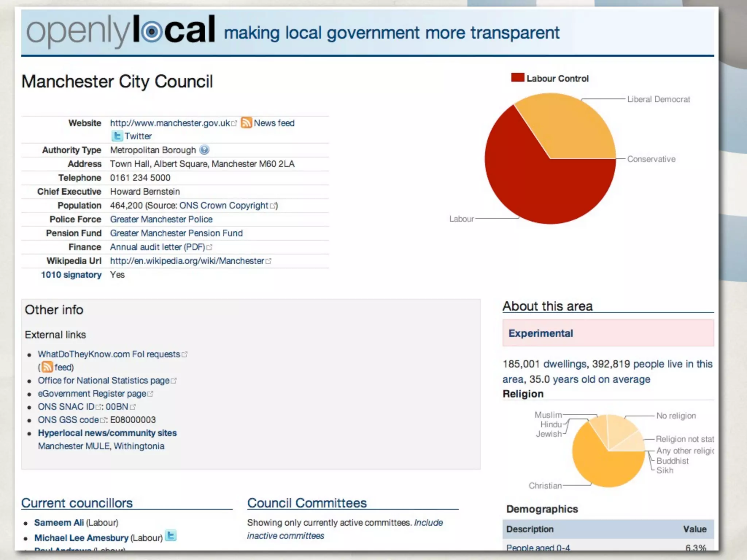Image resolution: width=747 pixels, height=560 pixels.
Task: Click external link icon beside manchester.gov.uk
Action: click(234, 124)
